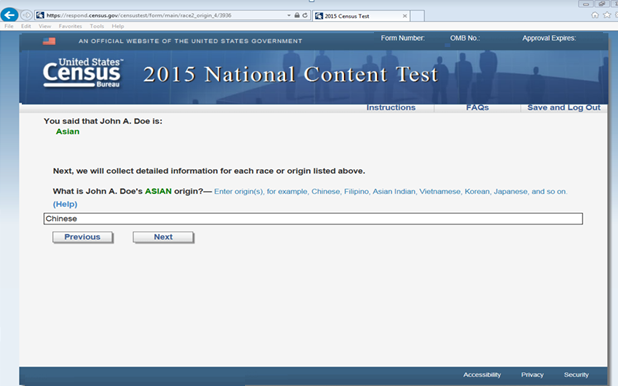The height and width of the screenshot is (386, 618).
Task: Click the browser back arrow button
Action: 9,15
